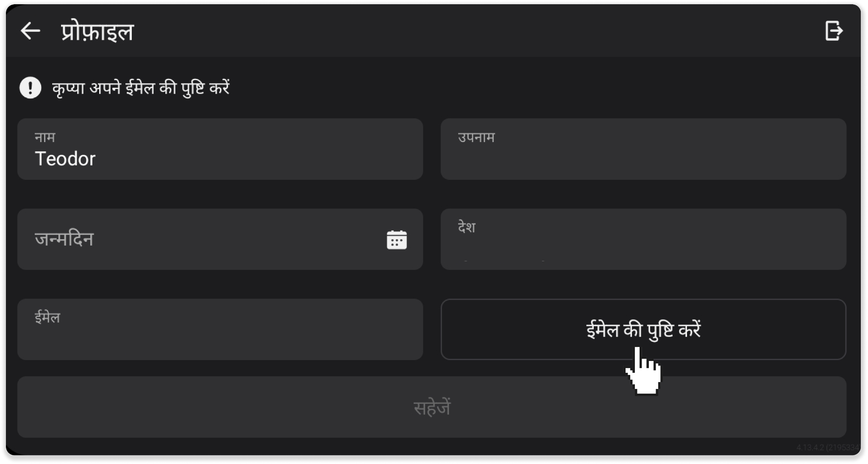This screenshot has width=868, height=464.
Task: Open the देश country selector
Action: (x=643, y=239)
